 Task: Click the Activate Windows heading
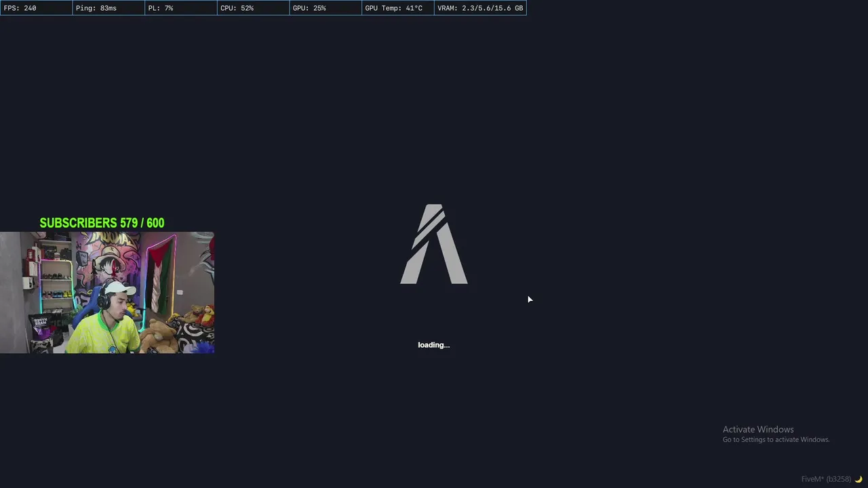tap(758, 430)
